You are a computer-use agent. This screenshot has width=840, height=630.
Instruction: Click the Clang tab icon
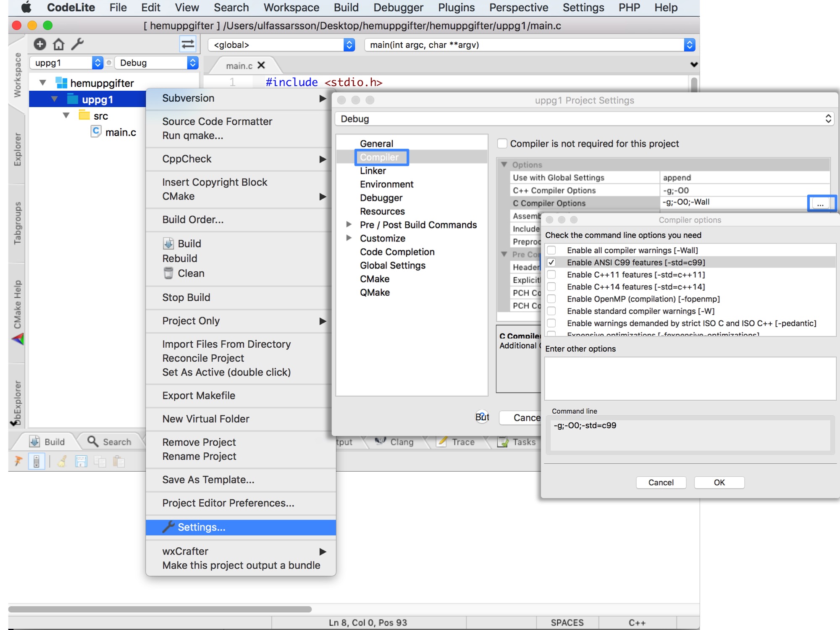381,441
